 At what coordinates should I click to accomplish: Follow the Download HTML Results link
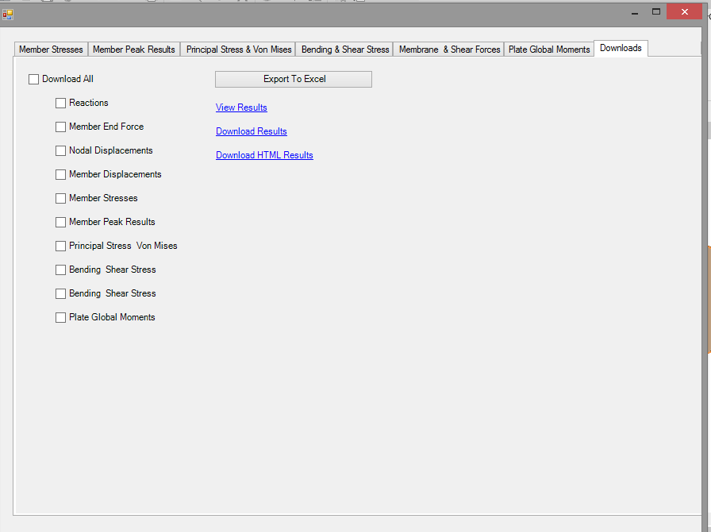(264, 156)
